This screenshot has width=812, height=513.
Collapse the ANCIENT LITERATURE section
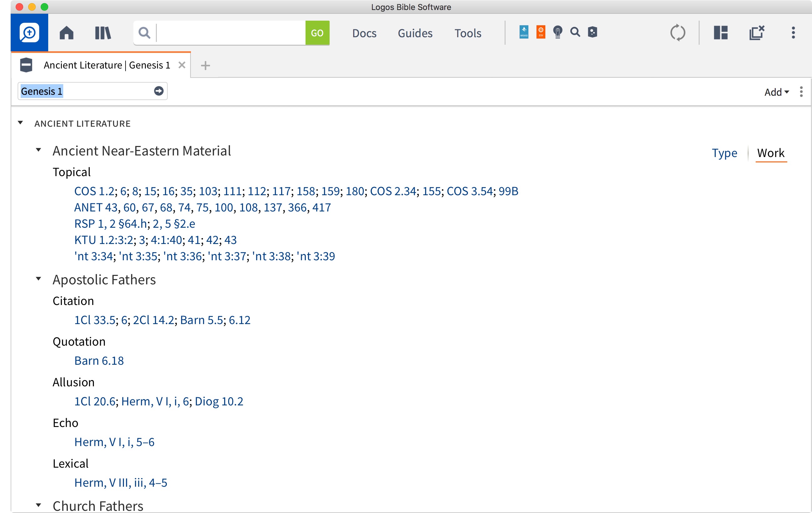coord(20,123)
